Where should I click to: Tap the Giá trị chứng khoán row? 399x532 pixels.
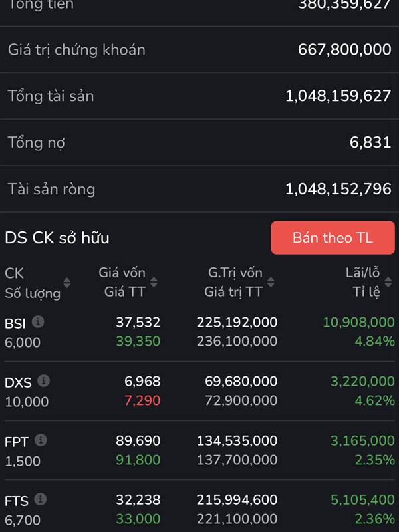tap(199, 49)
